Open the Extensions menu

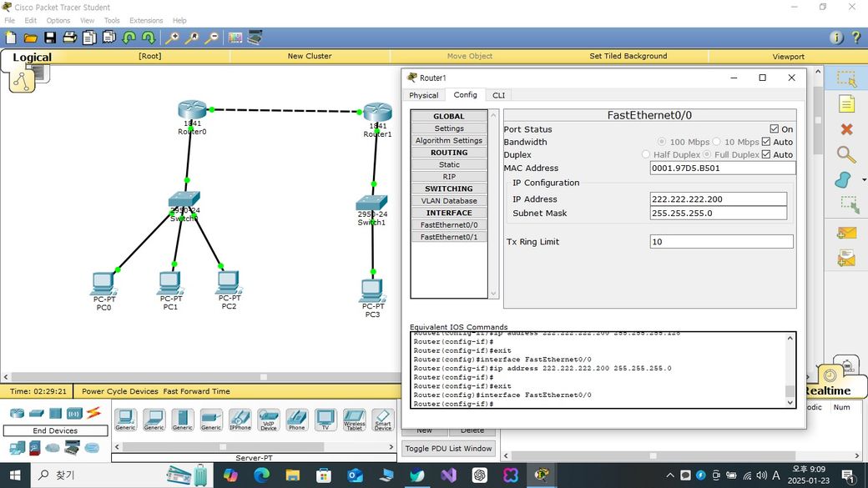click(146, 20)
